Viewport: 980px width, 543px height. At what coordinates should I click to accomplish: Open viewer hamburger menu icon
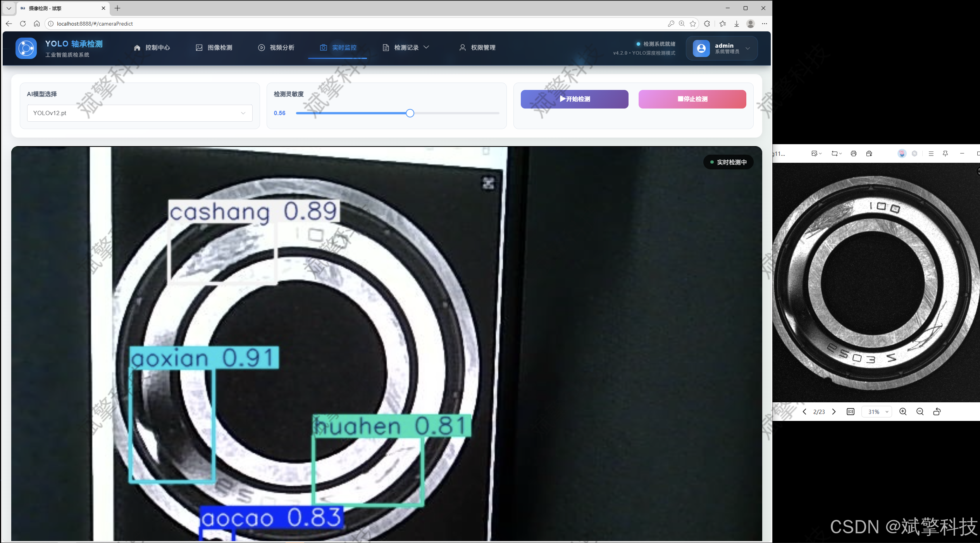tap(931, 153)
